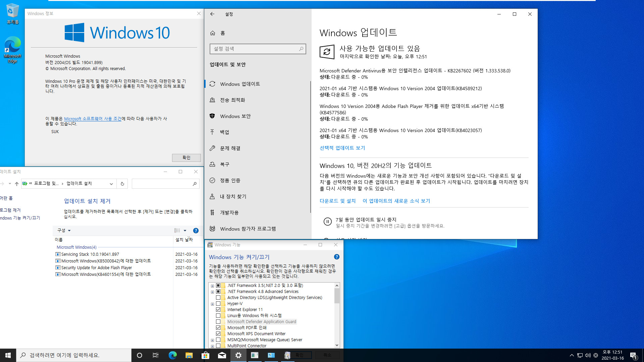Open Microsoft Edge desktop shortcut

tap(12, 50)
